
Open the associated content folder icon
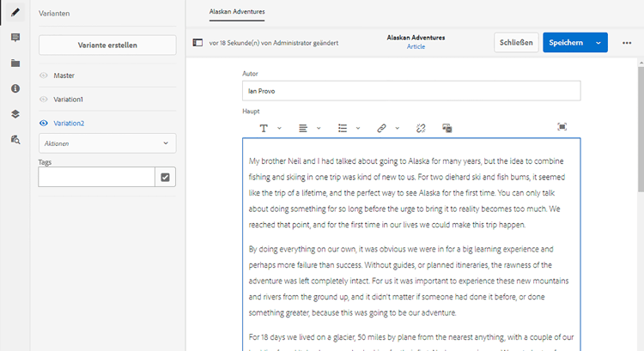15,64
